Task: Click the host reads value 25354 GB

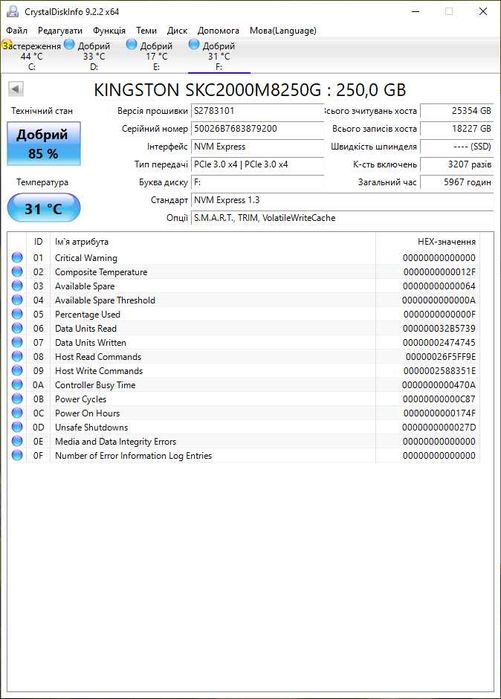Action: (457, 111)
